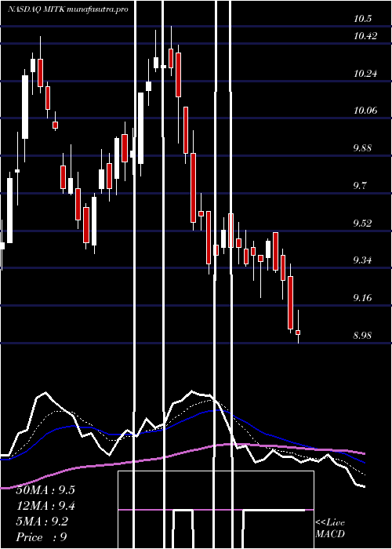Click the 8.98 price axis label
Screen dimensions: 392x549
tap(362, 336)
